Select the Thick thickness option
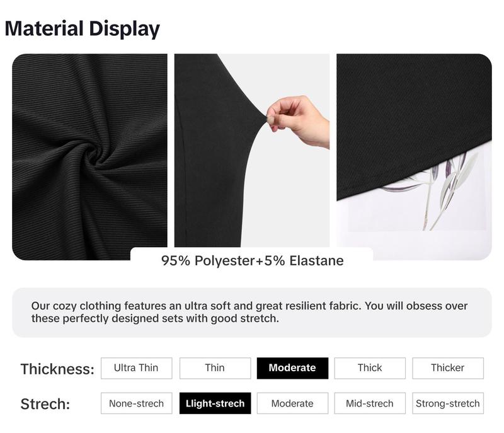This screenshot has height=433, width=504. tap(370, 368)
